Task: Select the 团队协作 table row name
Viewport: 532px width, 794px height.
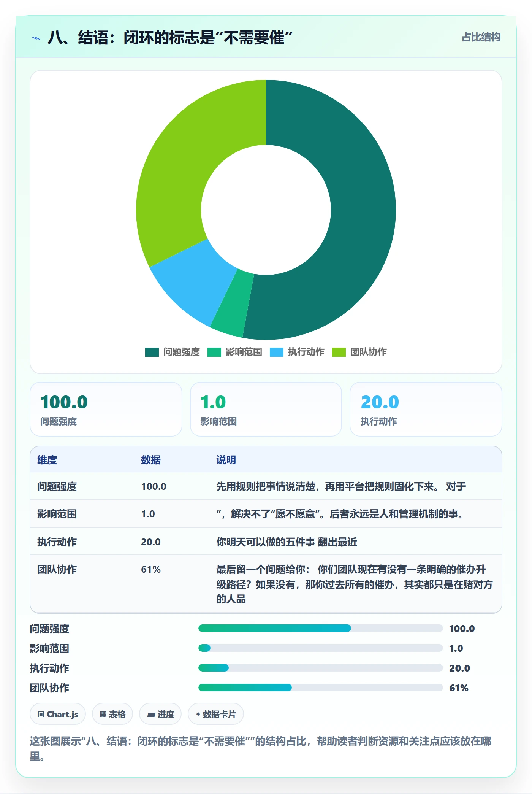Action: tap(57, 569)
